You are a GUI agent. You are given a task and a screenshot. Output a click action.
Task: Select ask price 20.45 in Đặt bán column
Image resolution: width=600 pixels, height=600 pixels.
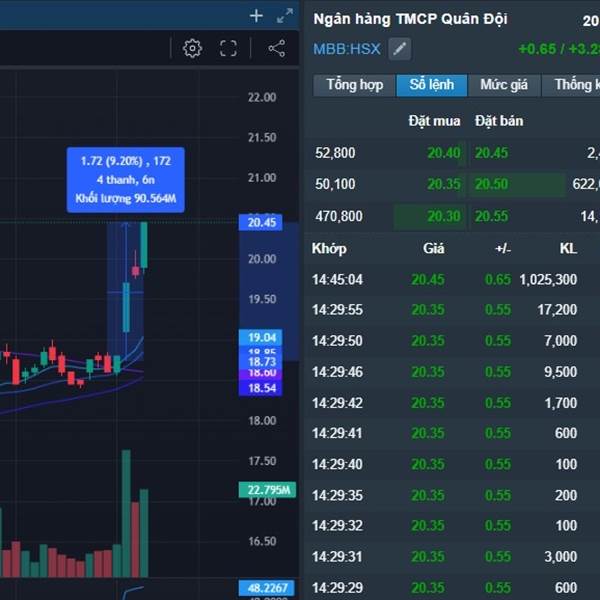pyautogui.click(x=492, y=153)
